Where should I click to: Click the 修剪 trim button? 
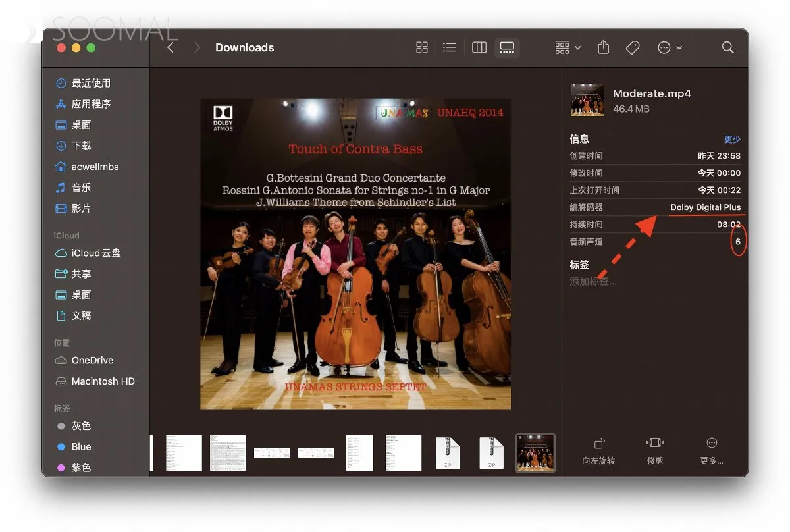(x=655, y=452)
